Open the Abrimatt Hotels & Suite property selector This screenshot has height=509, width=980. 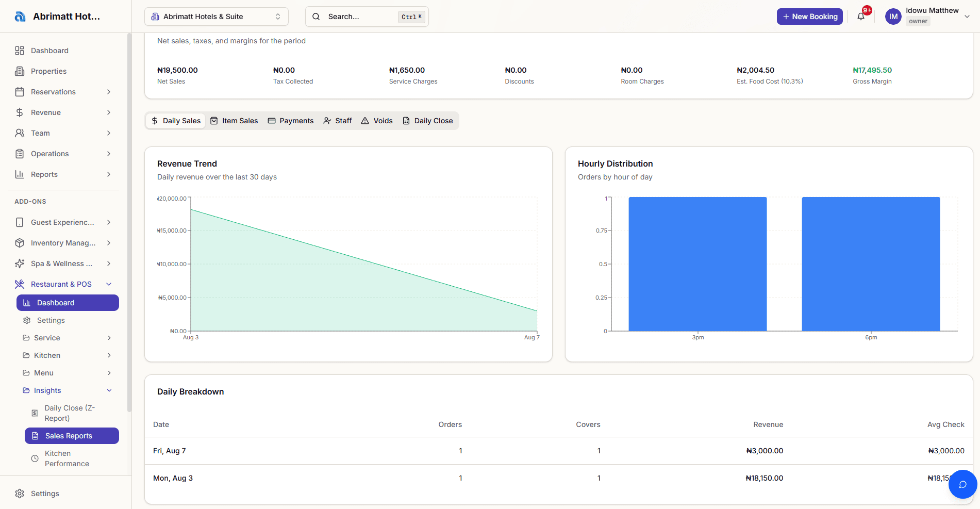(x=217, y=17)
